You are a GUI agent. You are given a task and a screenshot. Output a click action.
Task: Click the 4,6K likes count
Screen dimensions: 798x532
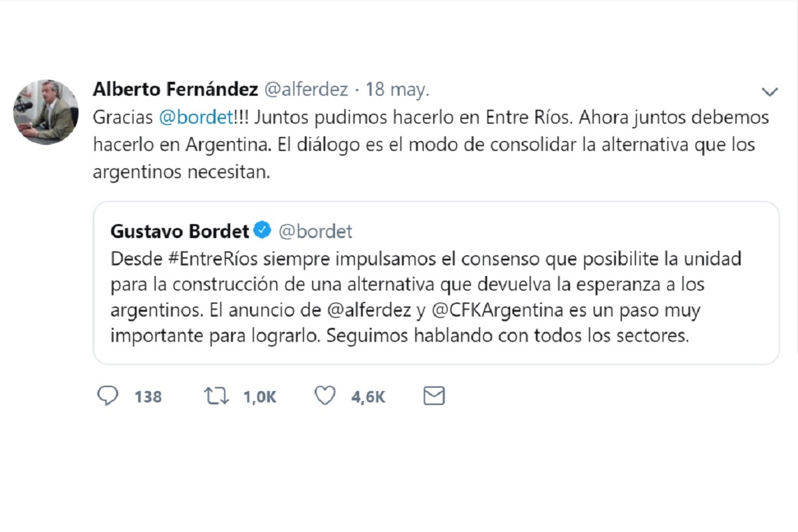click(368, 397)
